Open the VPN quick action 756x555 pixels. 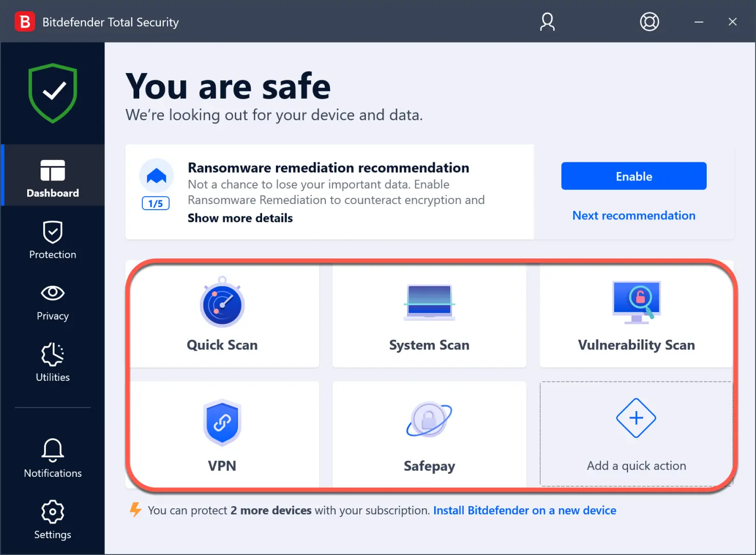223,435
